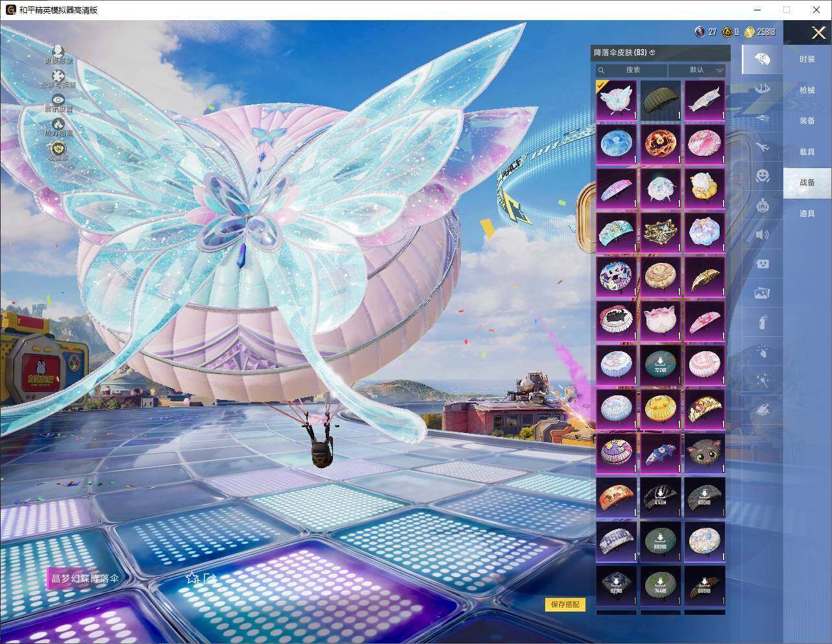
Task: Download the 827KB parachute skin
Action: (617, 586)
